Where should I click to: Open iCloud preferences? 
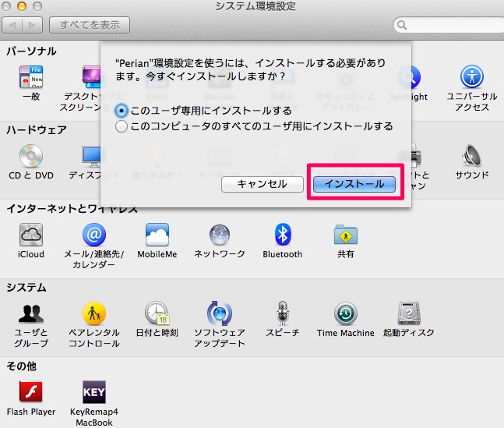[31, 235]
